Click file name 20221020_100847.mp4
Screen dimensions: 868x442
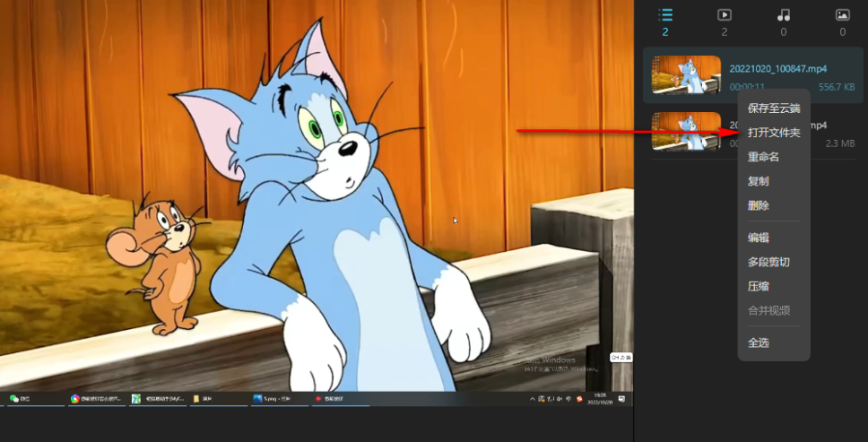(778, 69)
